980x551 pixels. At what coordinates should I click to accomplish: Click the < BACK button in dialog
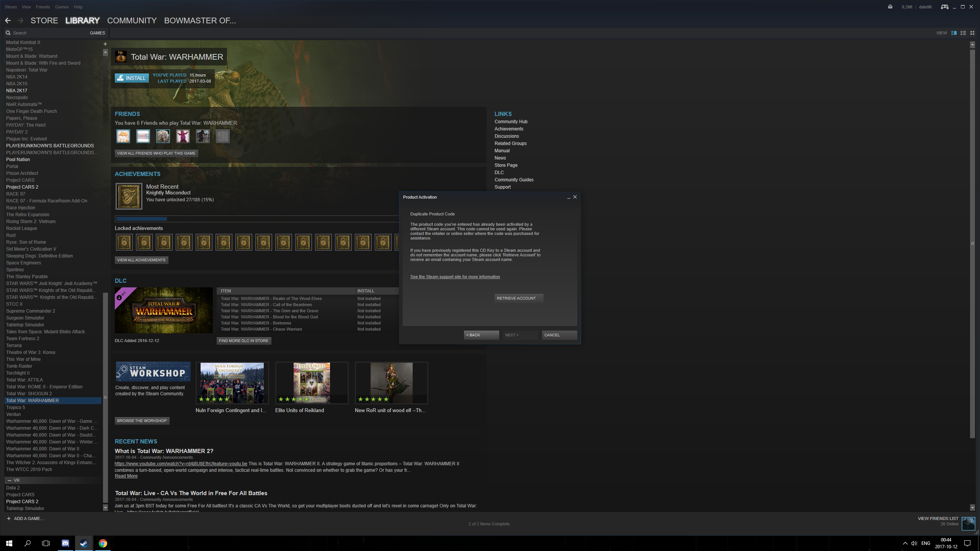[x=481, y=335]
